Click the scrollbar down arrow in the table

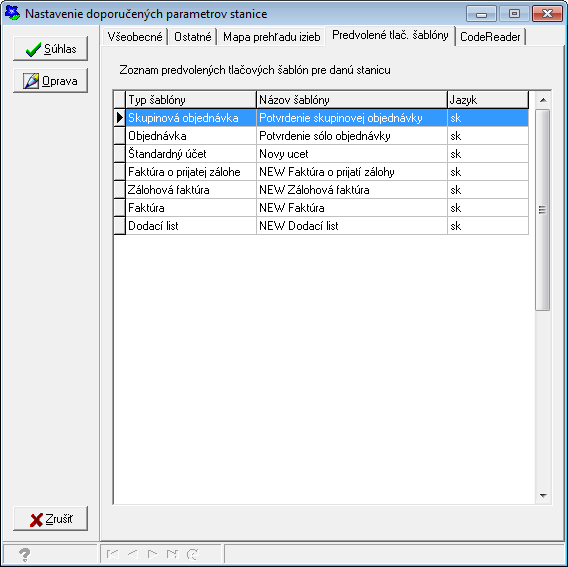[x=543, y=496]
